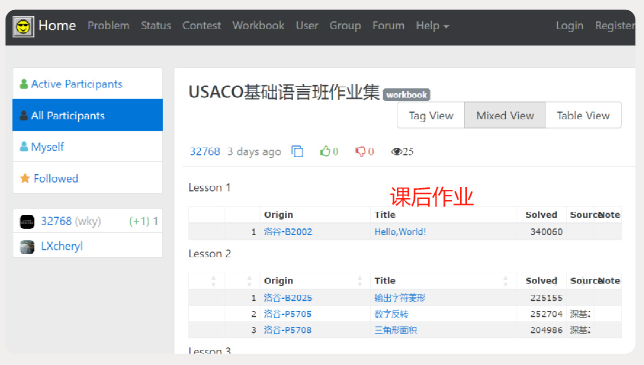Sort Lesson 2 table by Solved

point(541,281)
